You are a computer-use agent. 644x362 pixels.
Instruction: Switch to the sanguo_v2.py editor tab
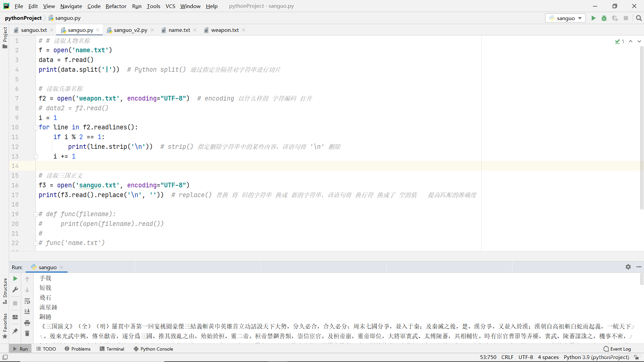(x=130, y=30)
